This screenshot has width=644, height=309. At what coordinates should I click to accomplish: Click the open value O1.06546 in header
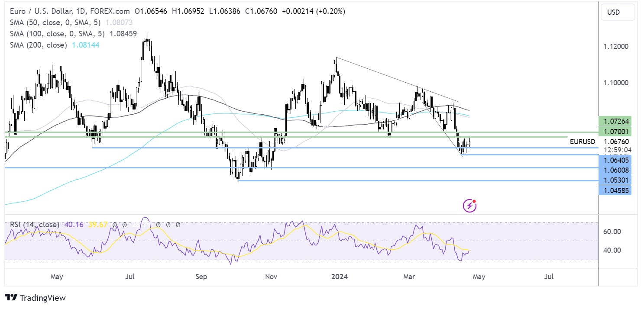click(x=152, y=12)
